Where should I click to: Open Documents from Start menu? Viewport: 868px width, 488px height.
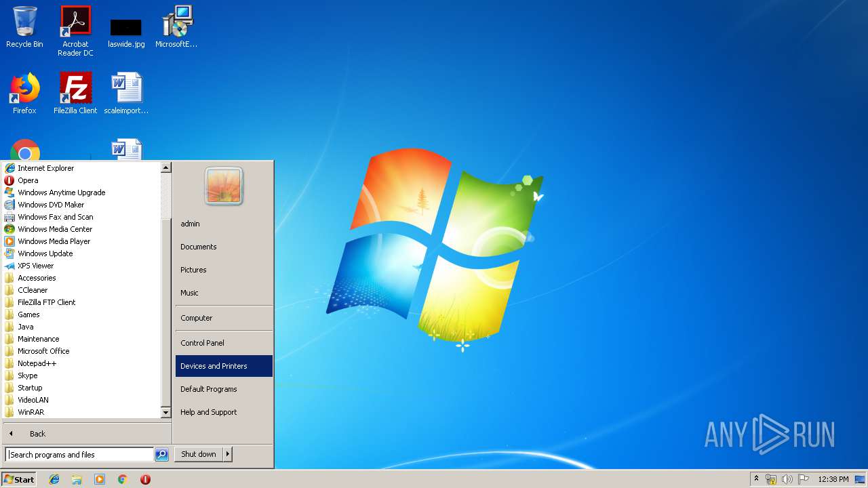click(x=224, y=247)
